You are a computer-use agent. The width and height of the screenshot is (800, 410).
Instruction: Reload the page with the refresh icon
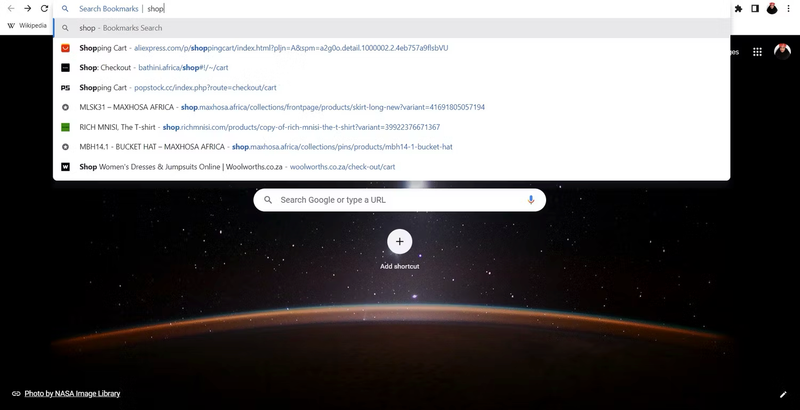pyautogui.click(x=44, y=9)
